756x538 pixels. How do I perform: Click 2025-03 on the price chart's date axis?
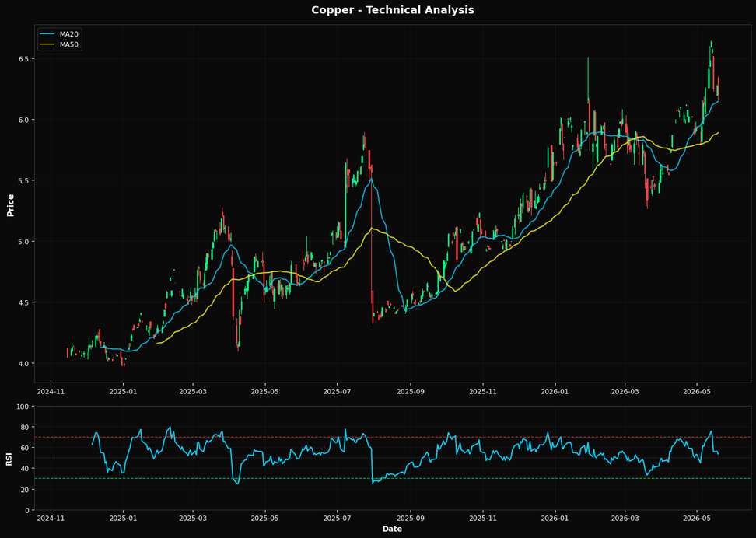point(193,391)
